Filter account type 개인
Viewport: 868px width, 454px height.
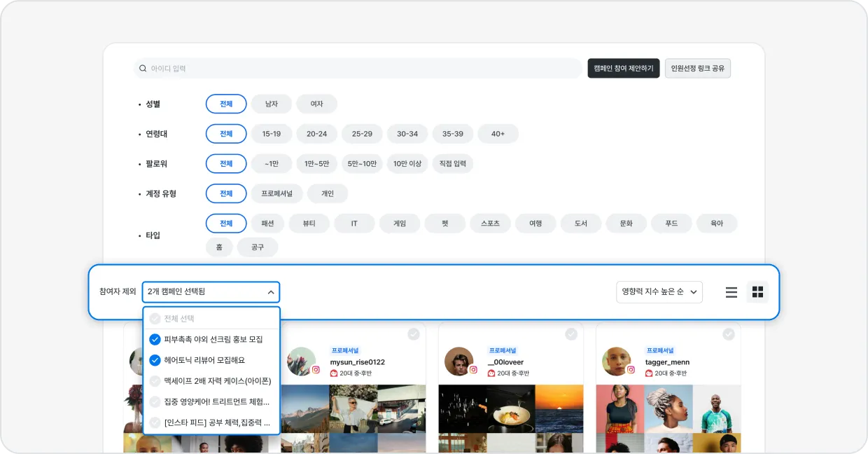[x=328, y=193]
